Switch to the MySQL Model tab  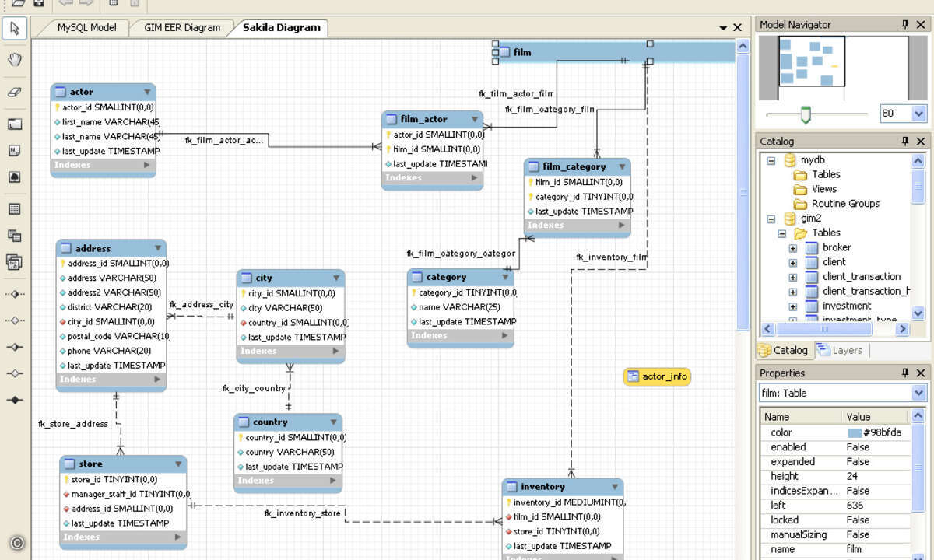coord(86,27)
